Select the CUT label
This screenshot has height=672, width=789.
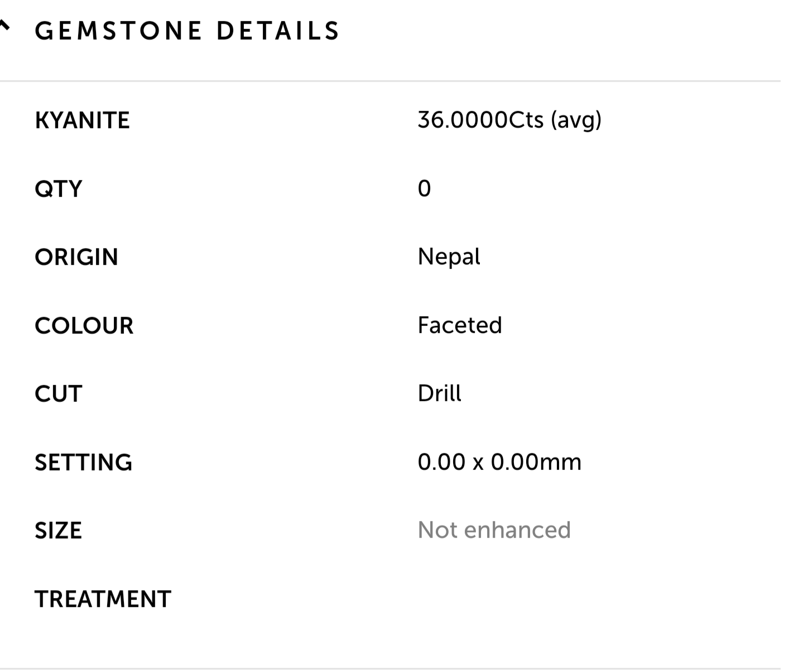59,394
